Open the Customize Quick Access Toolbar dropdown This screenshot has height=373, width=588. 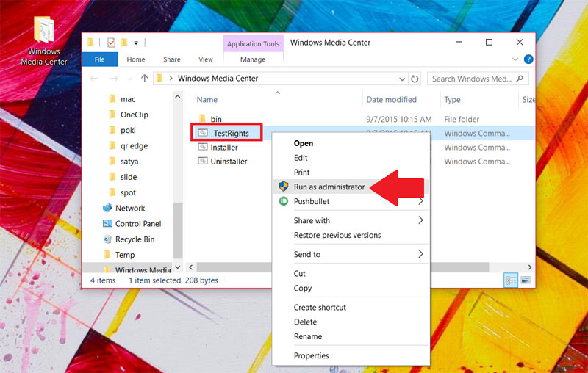point(136,43)
